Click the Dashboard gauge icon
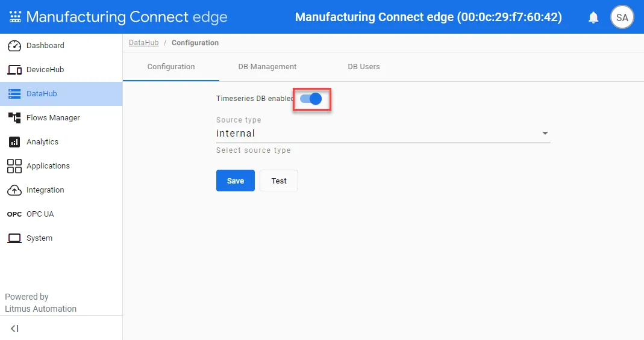Screen dimensions: 644x340 14,46
